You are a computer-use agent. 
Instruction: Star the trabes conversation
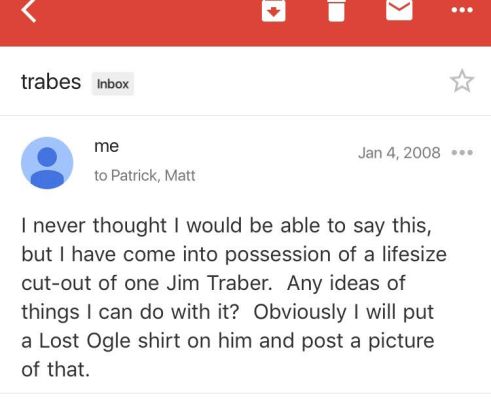click(462, 81)
